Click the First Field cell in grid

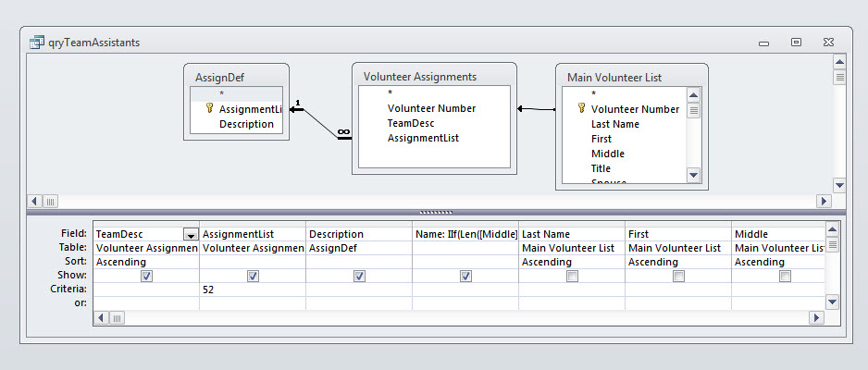[x=677, y=235]
